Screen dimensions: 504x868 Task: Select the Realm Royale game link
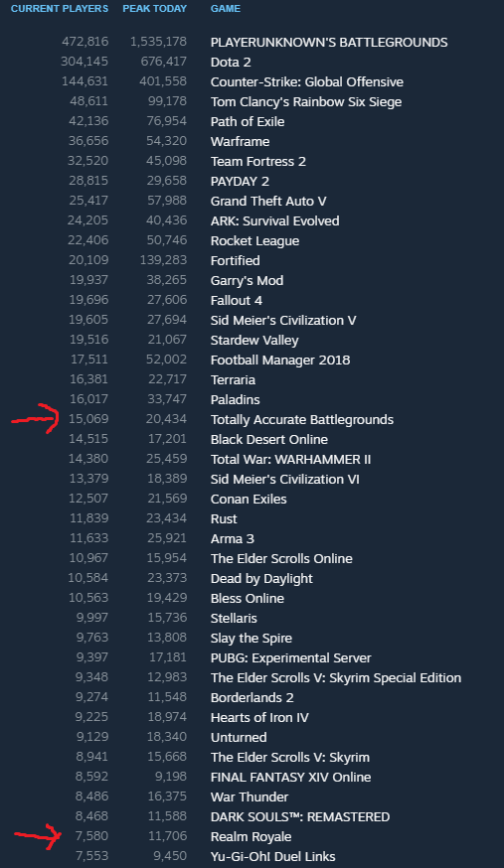click(x=251, y=837)
